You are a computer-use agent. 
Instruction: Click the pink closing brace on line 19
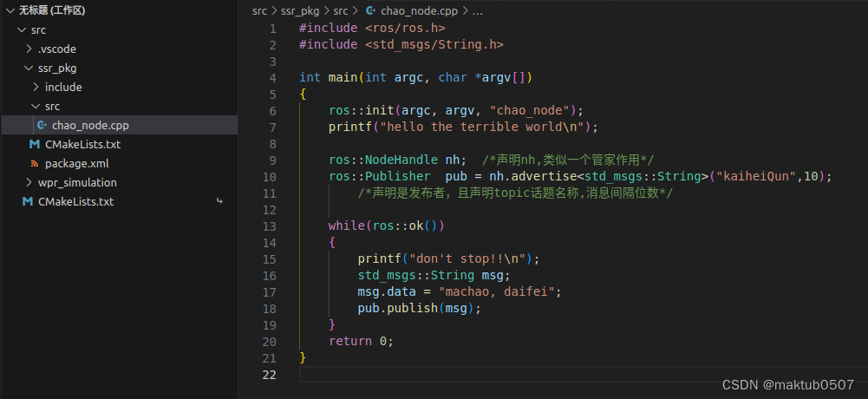[332, 325]
